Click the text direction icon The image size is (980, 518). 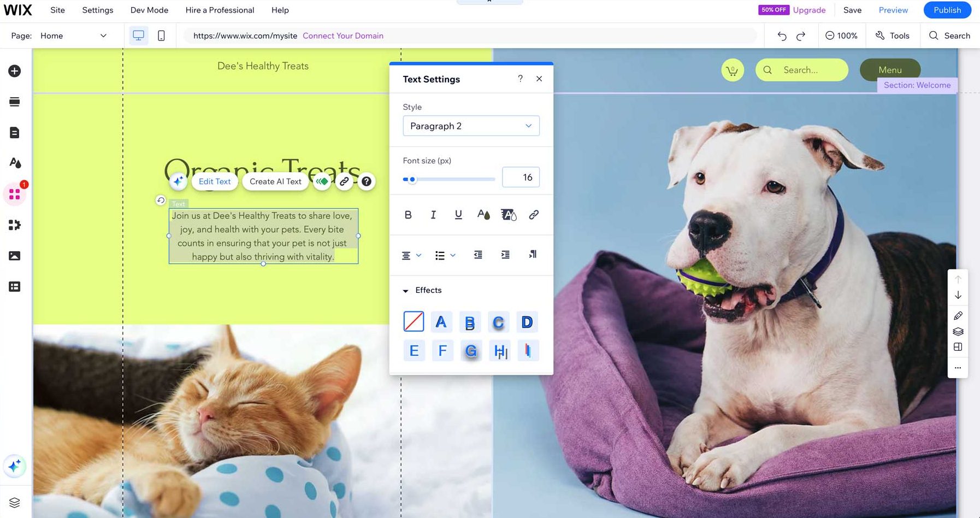click(532, 255)
